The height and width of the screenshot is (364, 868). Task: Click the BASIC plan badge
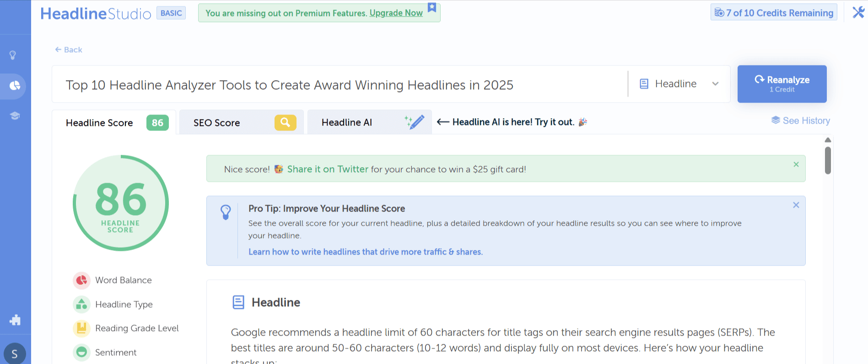coord(171,13)
